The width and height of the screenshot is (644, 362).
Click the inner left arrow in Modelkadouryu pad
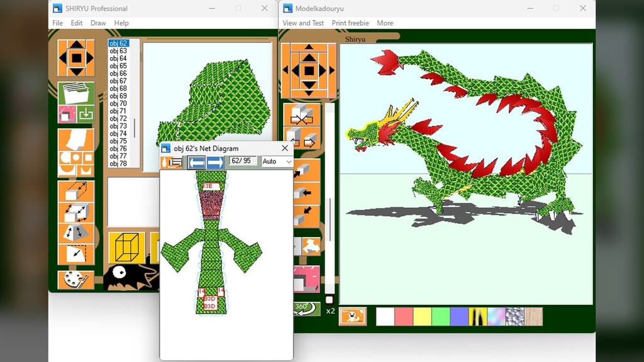[x=296, y=70]
